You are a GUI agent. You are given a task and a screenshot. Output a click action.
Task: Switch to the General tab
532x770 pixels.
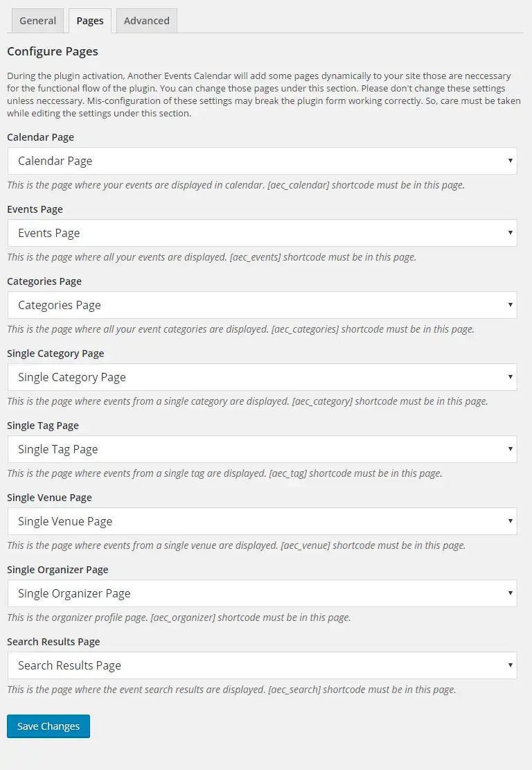(x=37, y=21)
